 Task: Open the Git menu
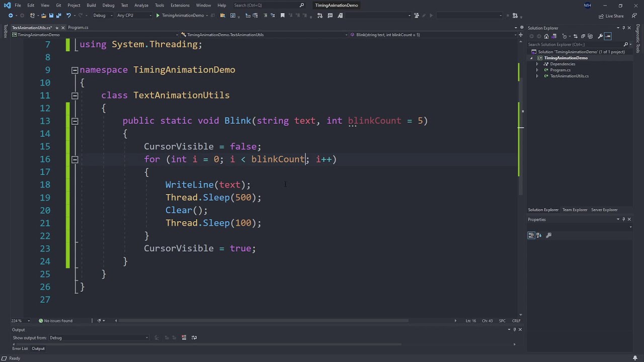coord(58,5)
